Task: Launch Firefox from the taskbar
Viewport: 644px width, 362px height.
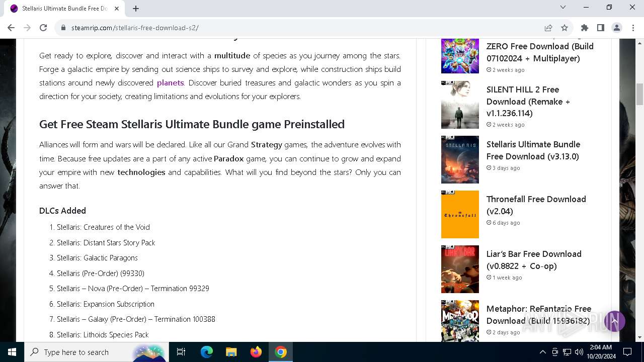Action: click(256, 352)
